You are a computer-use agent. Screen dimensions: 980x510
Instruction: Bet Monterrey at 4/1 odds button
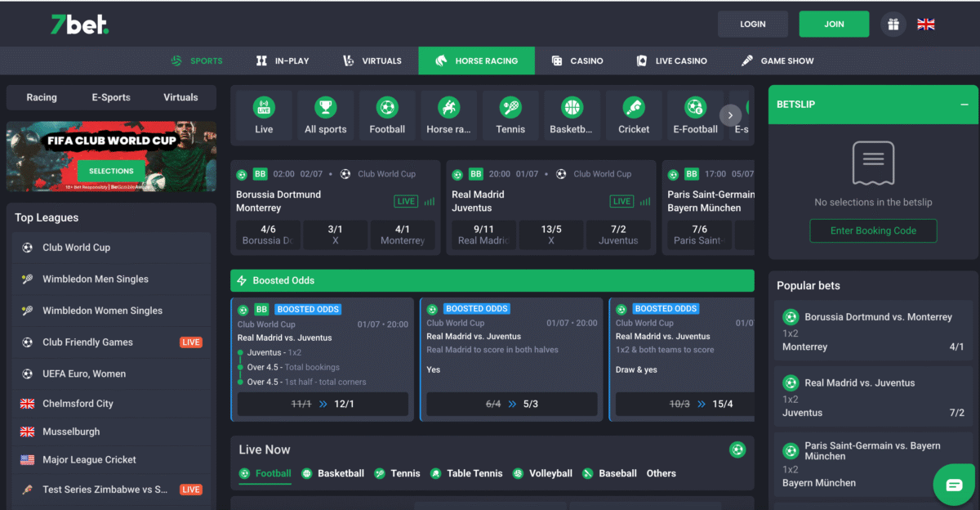(x=403, y=235)
